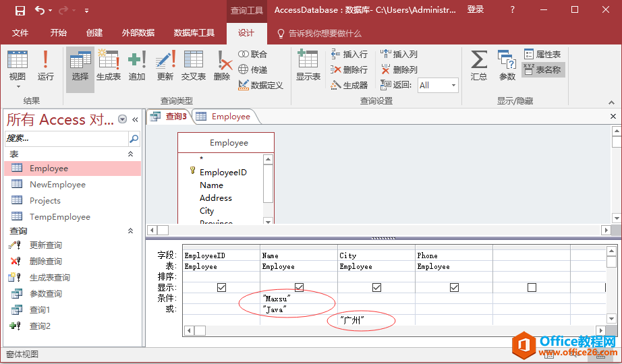Screen dimensions: 622x364
Task: Click the 运行 (Run) query icon
Action: 45,65
